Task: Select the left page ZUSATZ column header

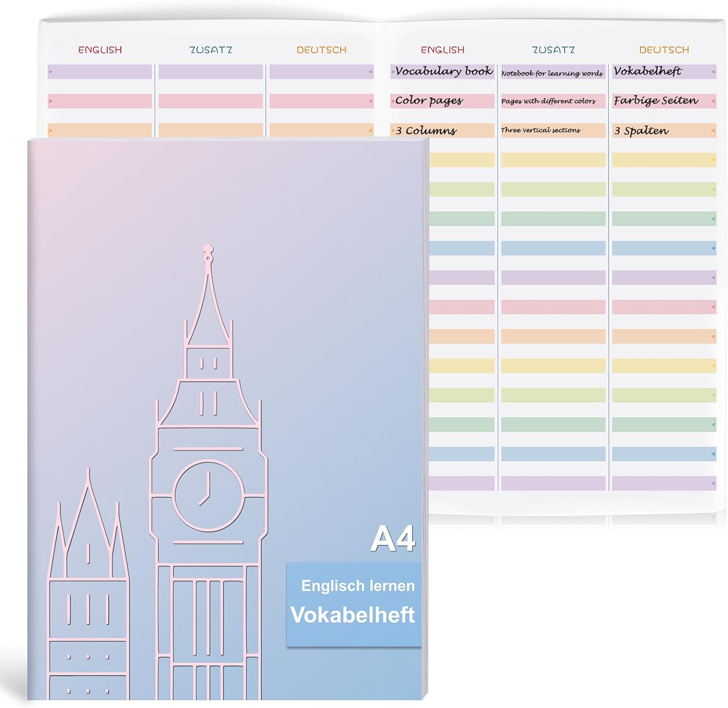Action: pos(211,50)
